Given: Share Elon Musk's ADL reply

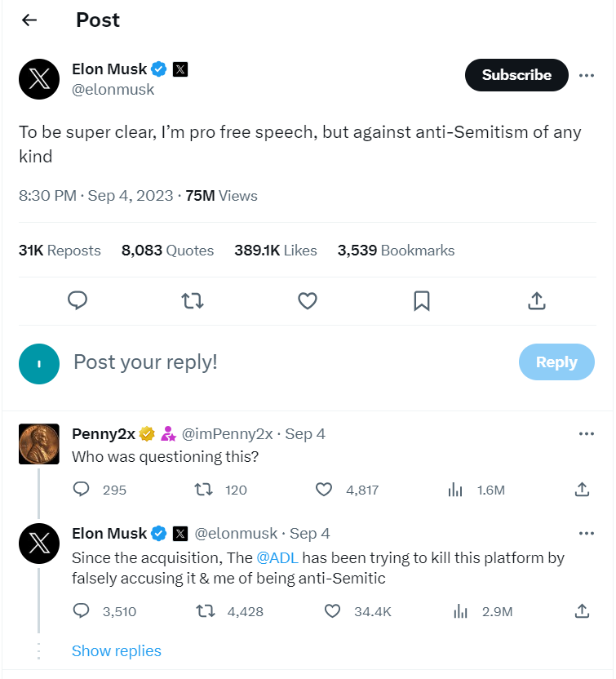Looking at the screenshot, I should 582,610.
